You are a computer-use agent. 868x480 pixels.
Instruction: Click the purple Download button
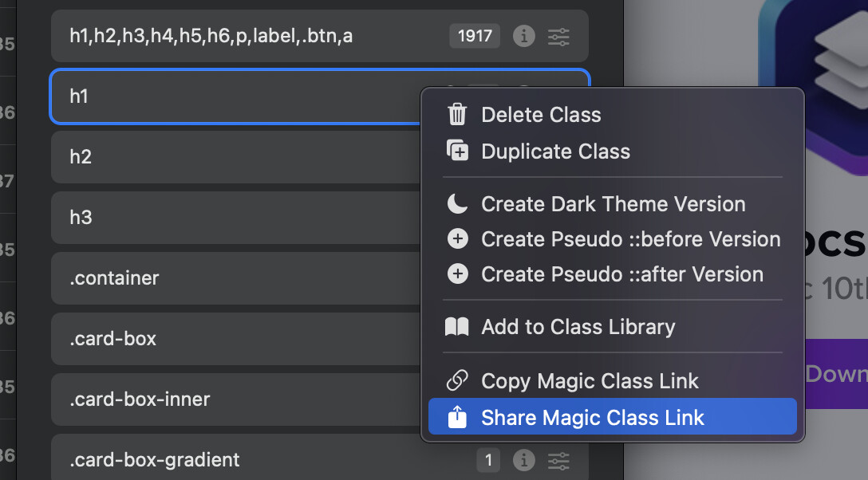click(x=835, y=374)
